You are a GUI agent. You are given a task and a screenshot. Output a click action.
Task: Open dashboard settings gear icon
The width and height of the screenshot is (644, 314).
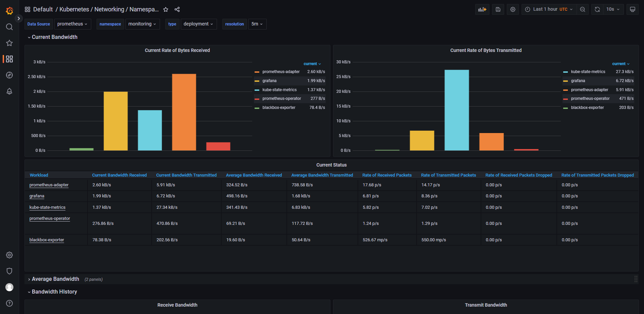(513, 9)
